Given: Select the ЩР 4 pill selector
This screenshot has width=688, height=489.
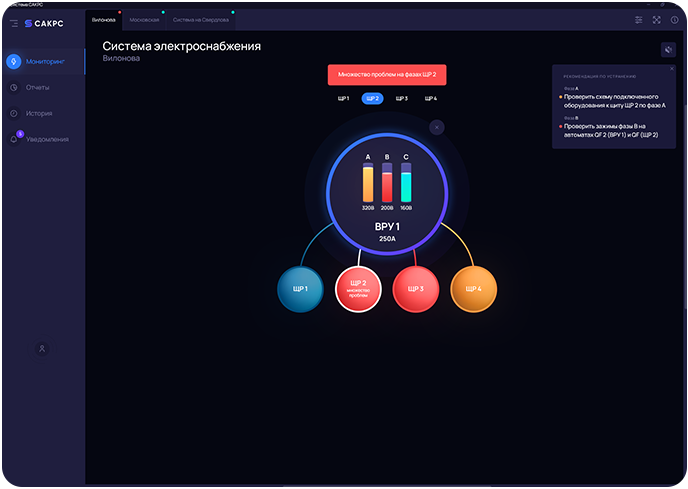Looking at the screenshot, I should click(431, 99).
